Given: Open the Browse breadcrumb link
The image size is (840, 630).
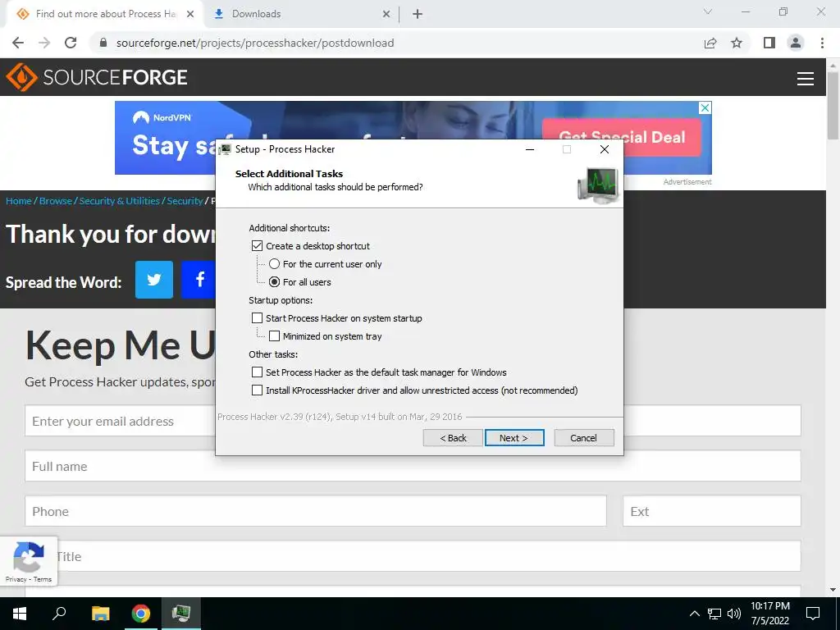Looking at the screenshot, I should click(56, 201).
